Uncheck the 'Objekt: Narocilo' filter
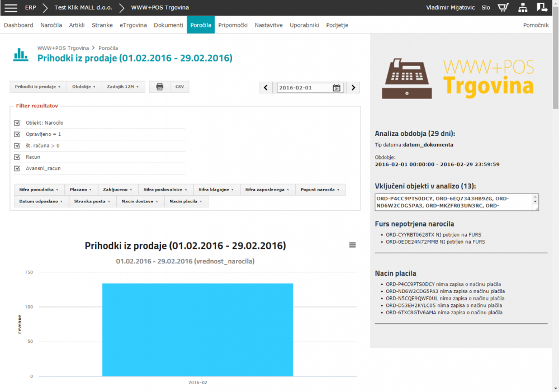 coord(17,122)
